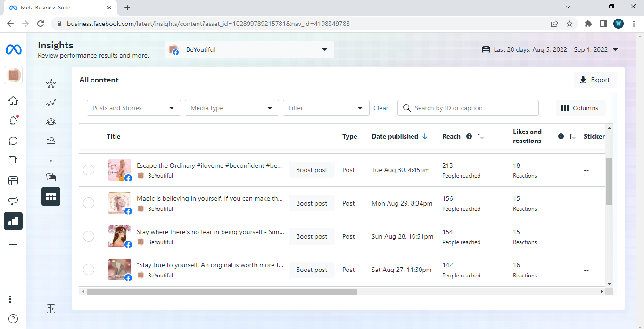Expand the Posts and Stories dropdown
The image size is (644, 329).
click(x=134, y=108)
